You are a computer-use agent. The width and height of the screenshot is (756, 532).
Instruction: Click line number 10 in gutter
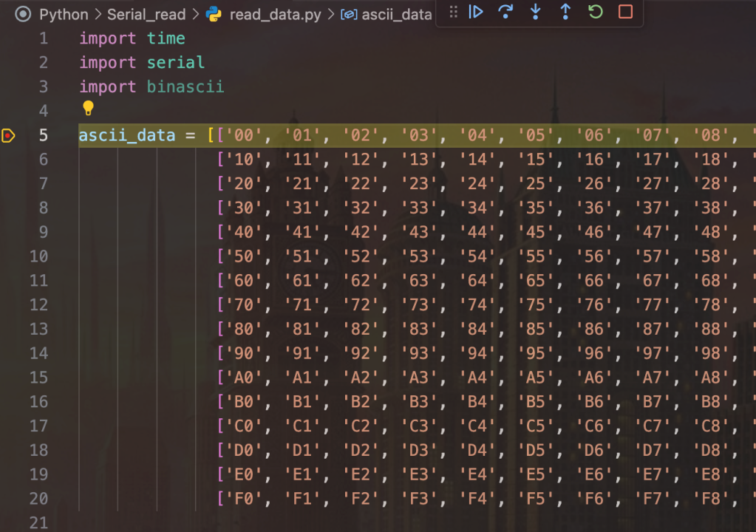tap(38, 256)
